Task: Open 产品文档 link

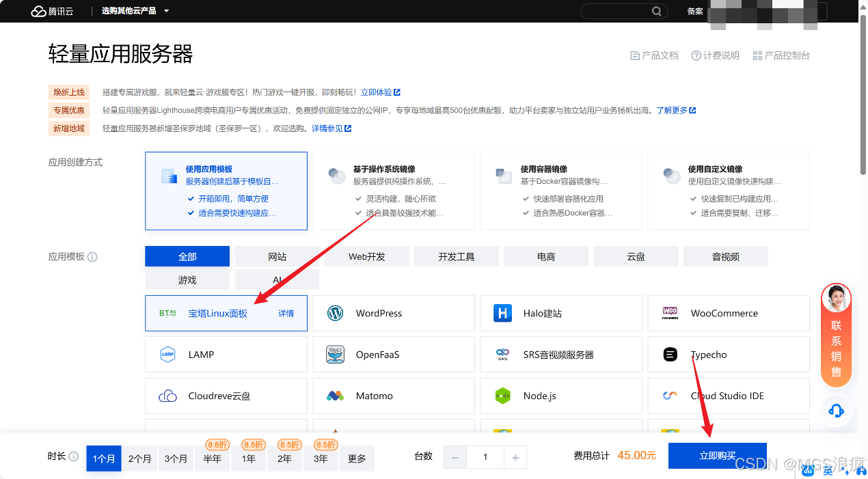Action: 654,55
